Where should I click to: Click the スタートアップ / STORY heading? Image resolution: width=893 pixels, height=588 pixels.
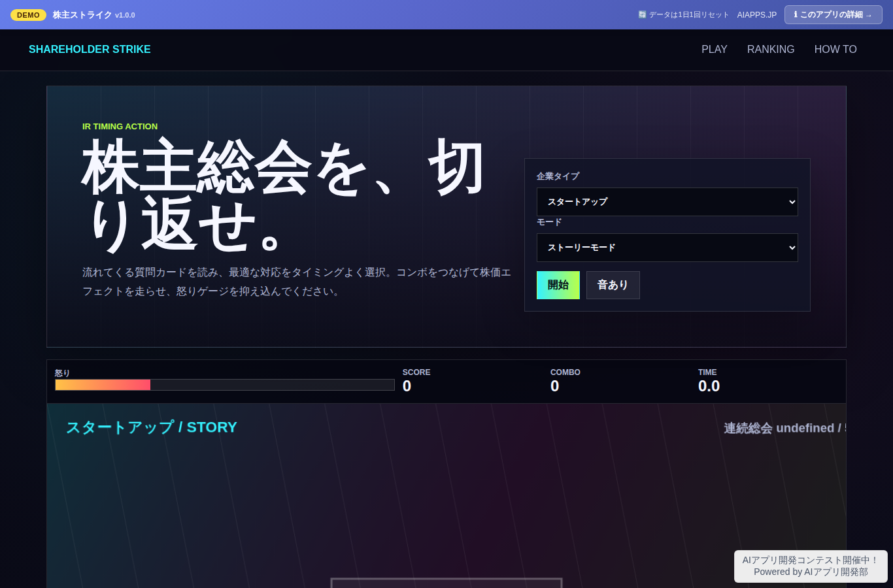pos(151,427)
